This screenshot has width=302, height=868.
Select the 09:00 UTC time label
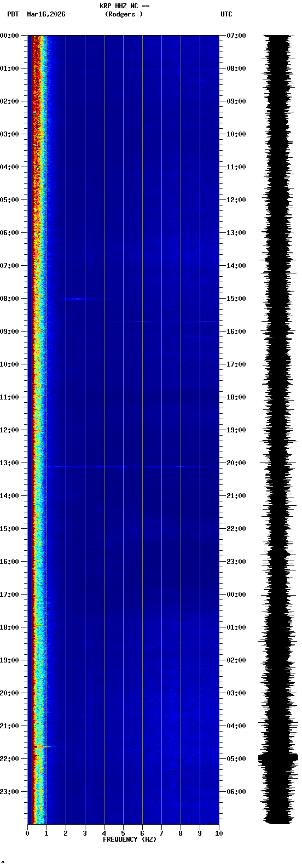coord(236,101)
